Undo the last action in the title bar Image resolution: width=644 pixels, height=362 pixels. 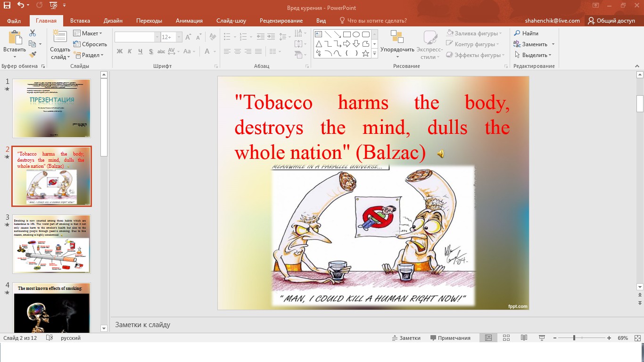21,6
